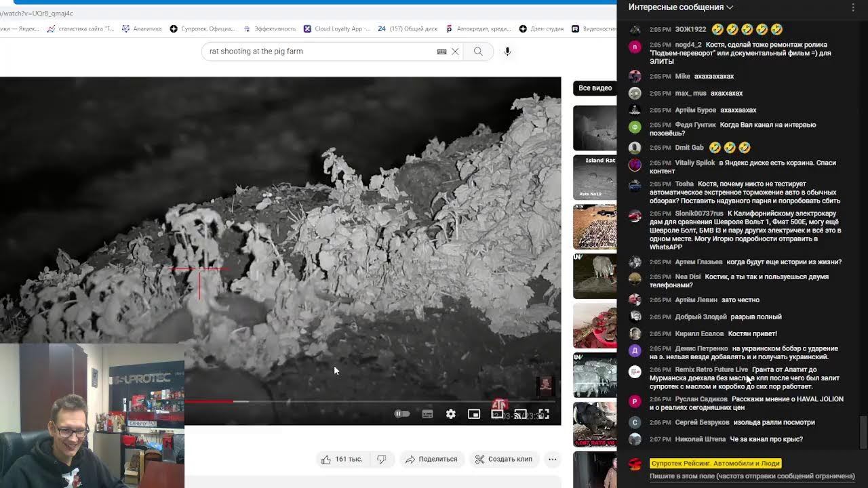868x488 pixels.
Task: Click the Поделиться share button
Action: pyautogui.click(x=431, y=459)
